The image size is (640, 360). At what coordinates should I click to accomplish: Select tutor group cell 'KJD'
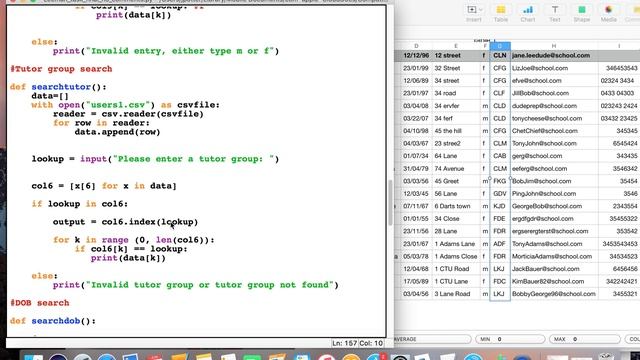(500, 206)
